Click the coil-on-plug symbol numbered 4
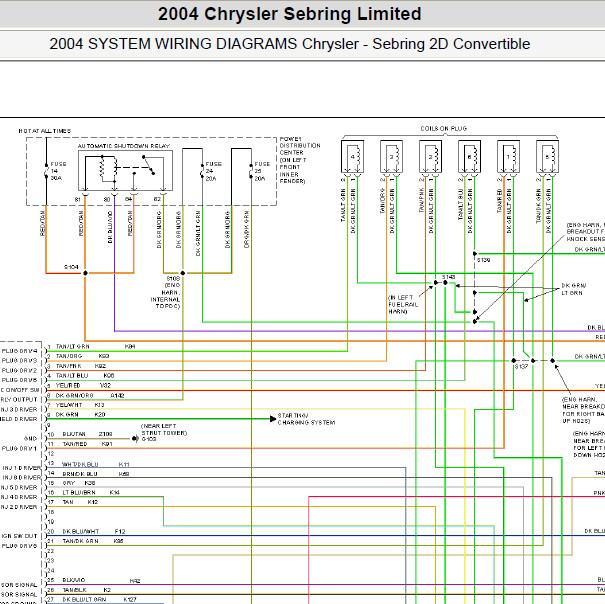 (x=352, y=156)
